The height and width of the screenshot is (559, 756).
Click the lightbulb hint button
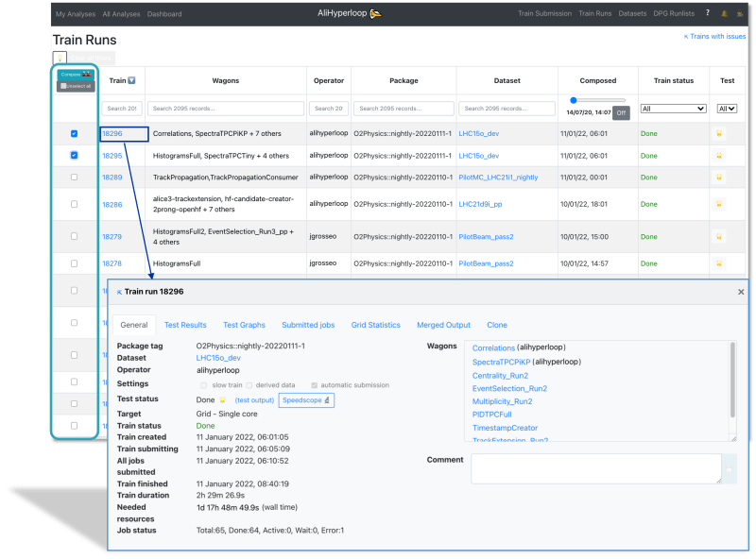pyautogui.click(x=60, y=58)
